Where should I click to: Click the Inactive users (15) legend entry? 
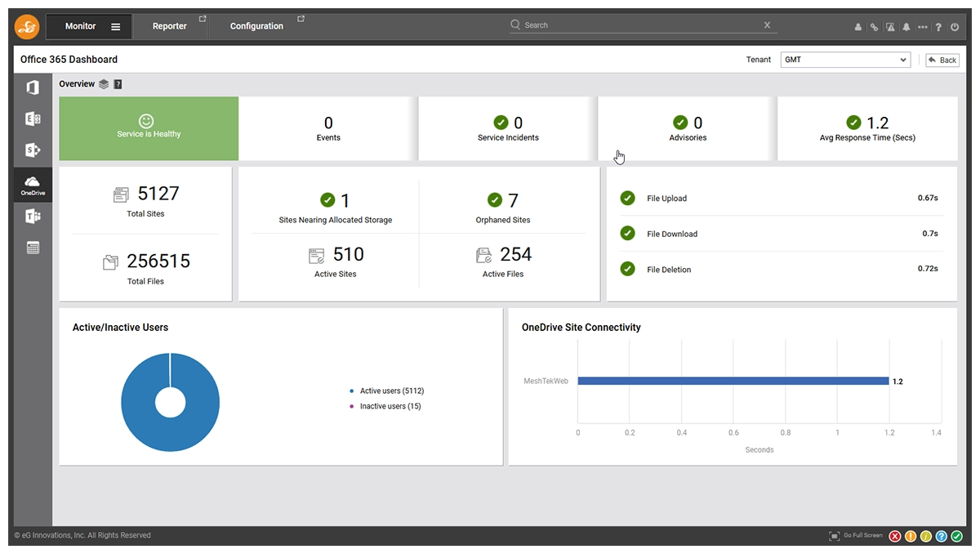tap(385, 406)
